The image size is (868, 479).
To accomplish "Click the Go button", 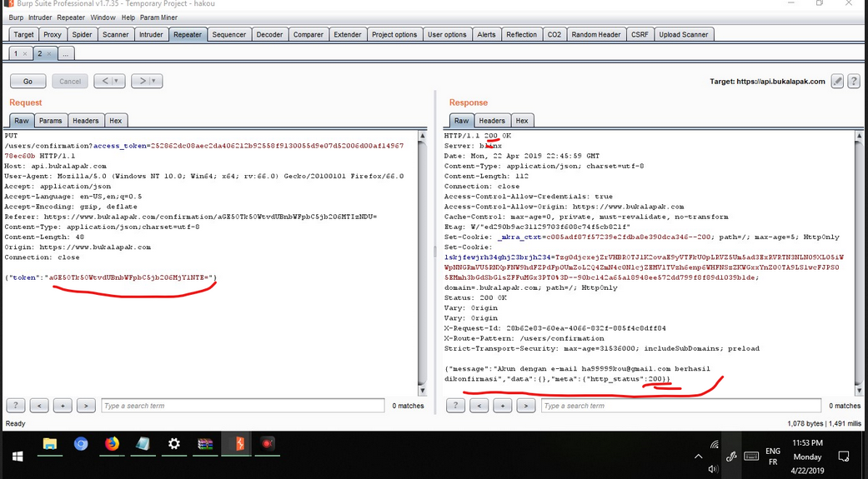I will click(x=28, y=82).
